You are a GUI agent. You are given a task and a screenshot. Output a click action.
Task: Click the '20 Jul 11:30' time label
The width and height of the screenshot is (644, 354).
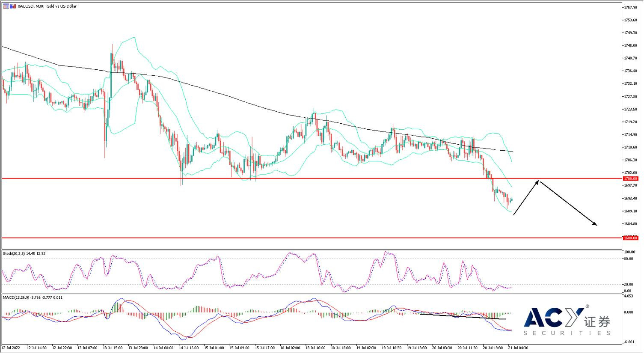[x=467, y=348]
